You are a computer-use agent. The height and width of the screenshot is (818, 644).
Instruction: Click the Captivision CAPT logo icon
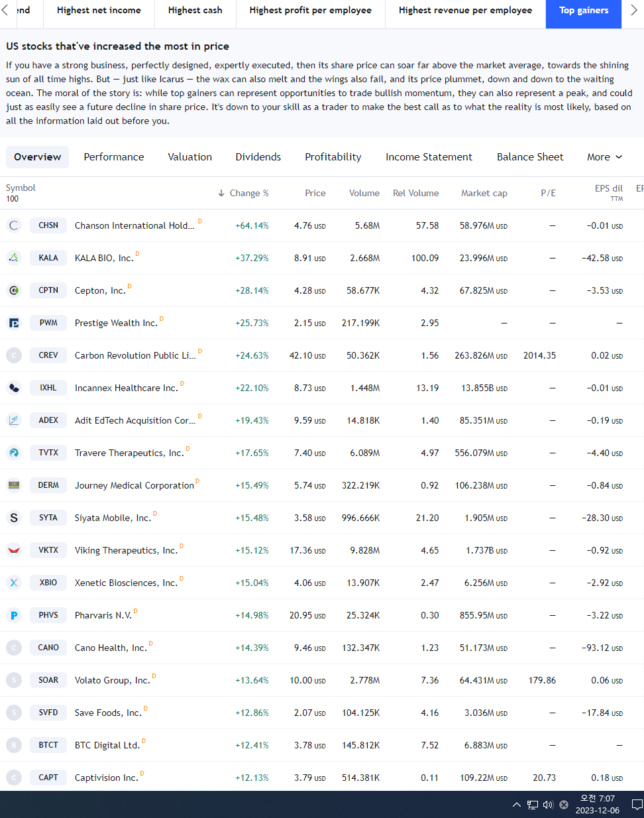pos(14,778)
